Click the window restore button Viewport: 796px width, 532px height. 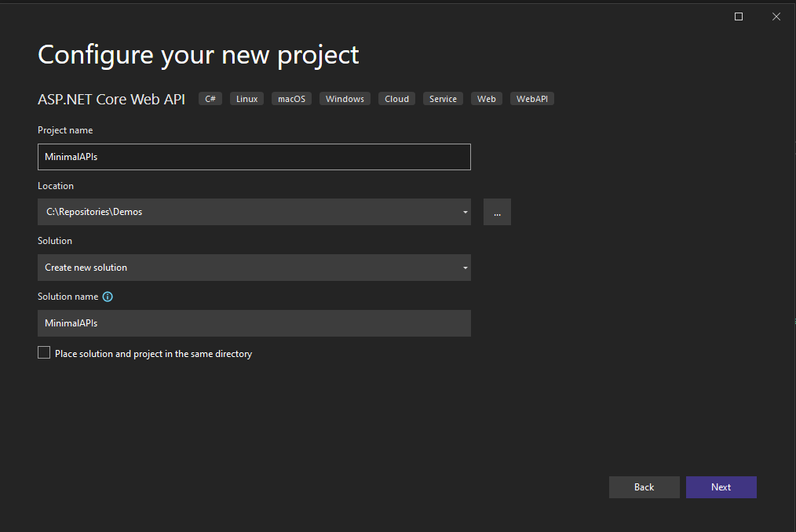(x=738, y=16)
